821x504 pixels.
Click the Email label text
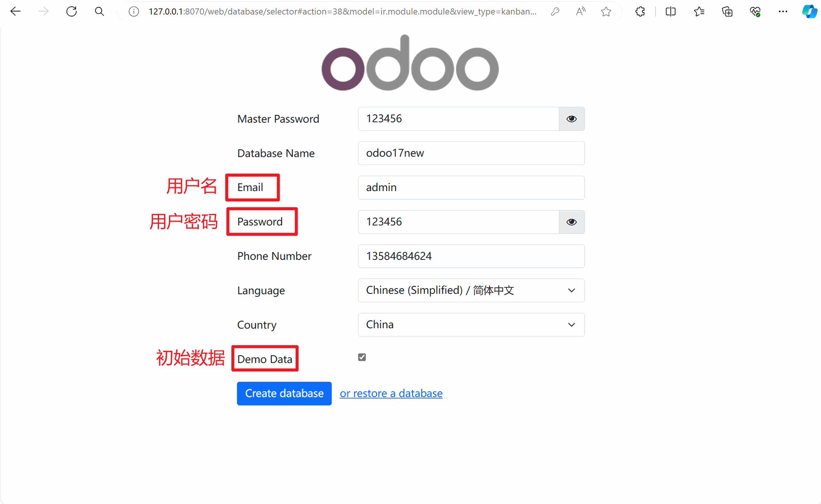250,188
